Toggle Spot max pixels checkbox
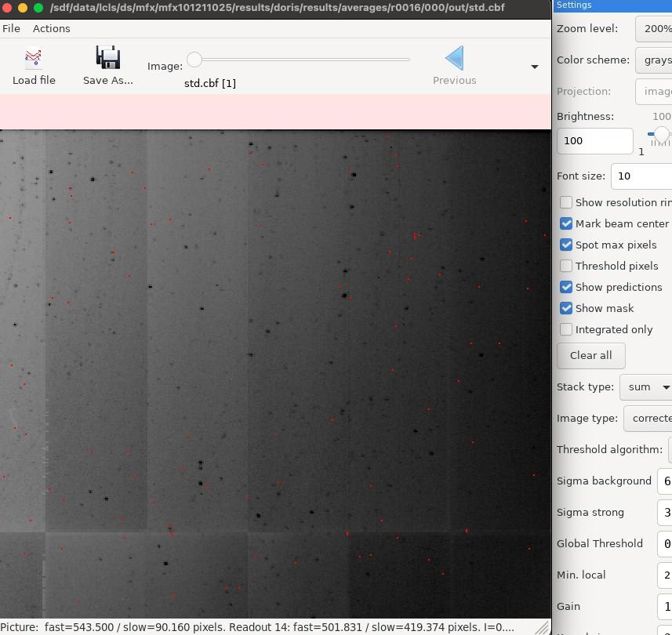 565,245
